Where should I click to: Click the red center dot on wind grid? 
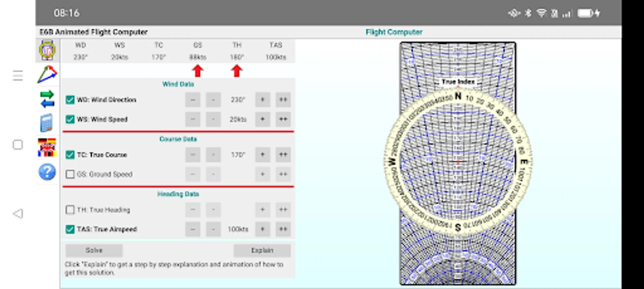pos(458,162)
